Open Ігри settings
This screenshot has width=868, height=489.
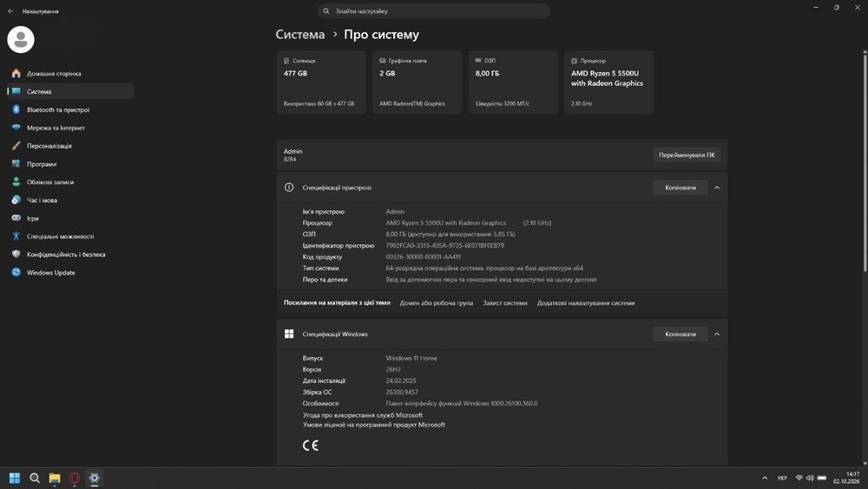tap(70, 218)
